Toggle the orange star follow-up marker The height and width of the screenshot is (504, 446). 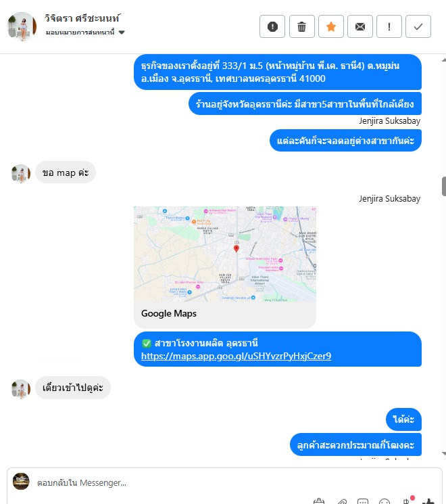point(330,26)
